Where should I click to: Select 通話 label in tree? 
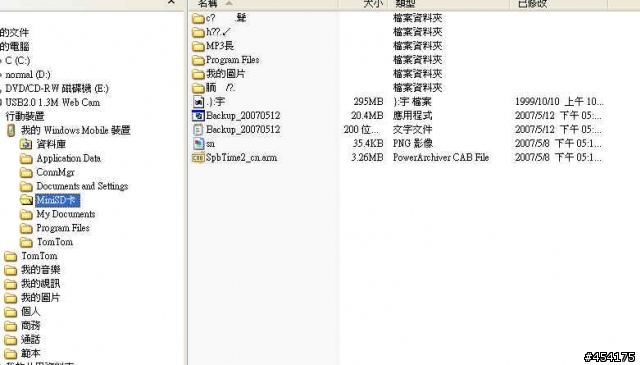pyautogui.click(x=31, y=340)
